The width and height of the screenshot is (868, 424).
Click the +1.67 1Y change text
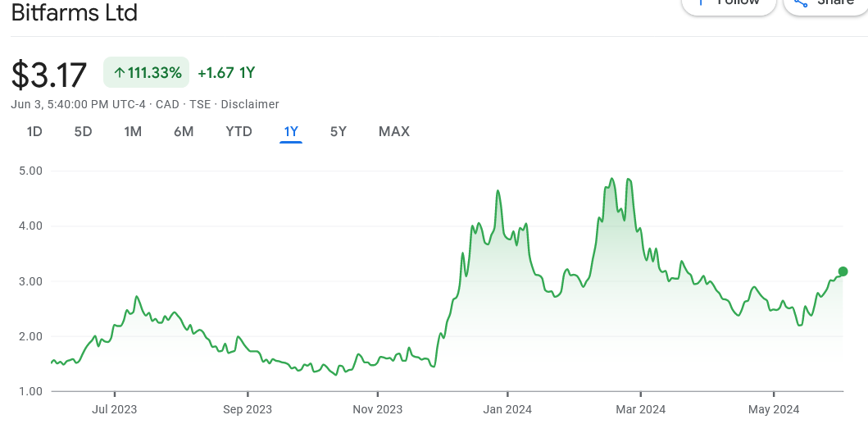point(226,73)
